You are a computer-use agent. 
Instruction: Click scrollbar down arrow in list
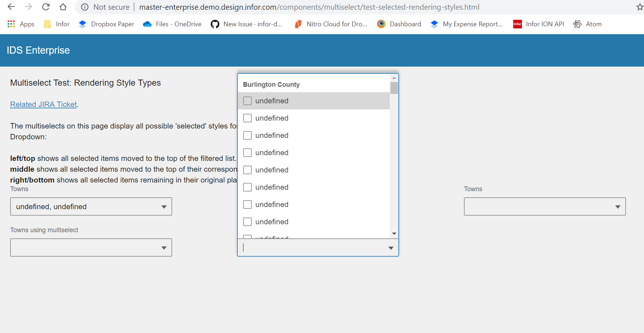tap(394, 234)
